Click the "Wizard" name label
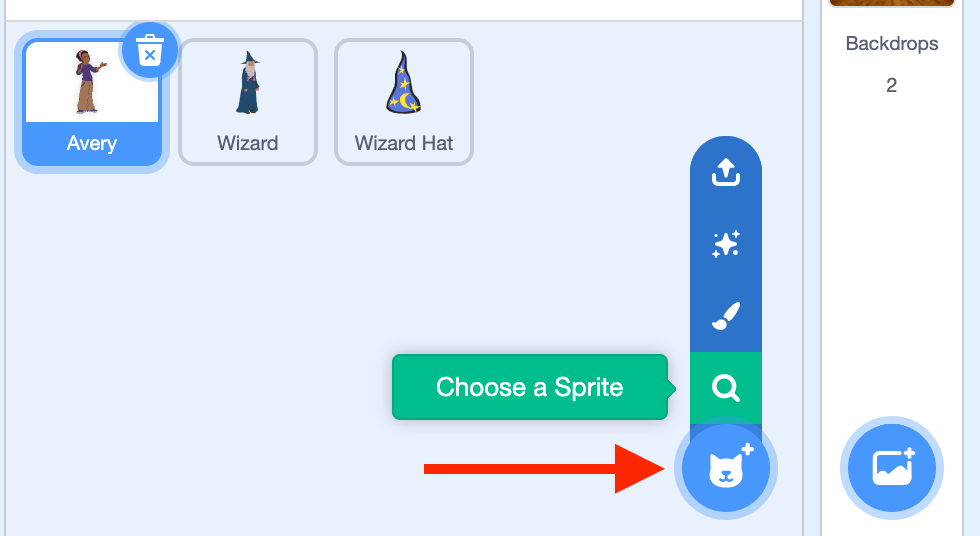The height and width of the screenshot is (536, 980). [x=248, y=144]
